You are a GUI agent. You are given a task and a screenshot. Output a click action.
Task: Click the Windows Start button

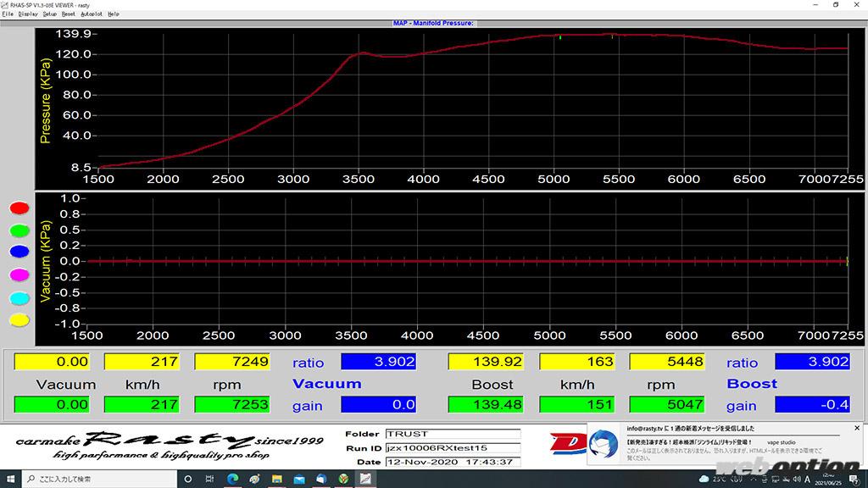point(10,480)
